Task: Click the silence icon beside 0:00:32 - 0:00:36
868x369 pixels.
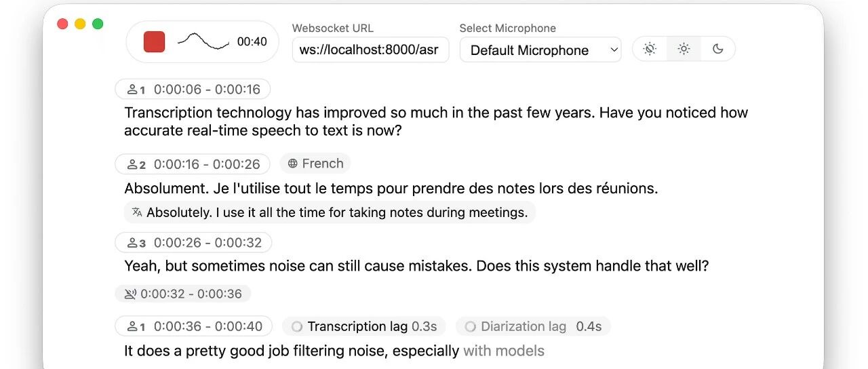Action: click(130, 294)
